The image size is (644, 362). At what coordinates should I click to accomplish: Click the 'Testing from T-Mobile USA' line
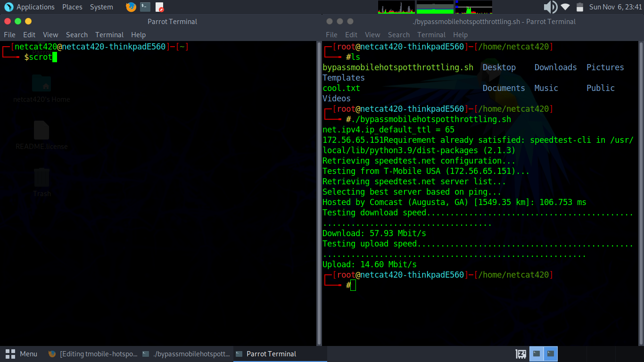(426, 171)
